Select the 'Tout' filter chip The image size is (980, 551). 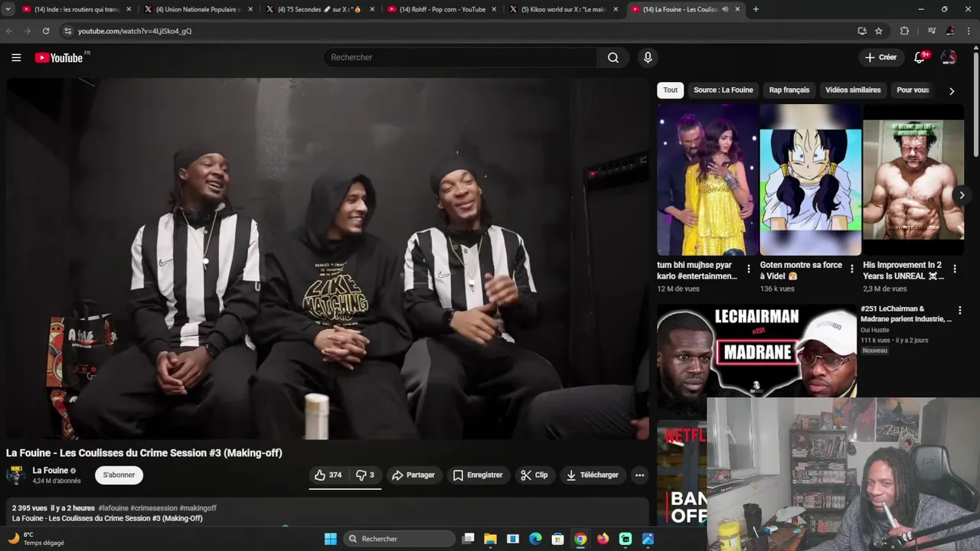pos(671,90)
